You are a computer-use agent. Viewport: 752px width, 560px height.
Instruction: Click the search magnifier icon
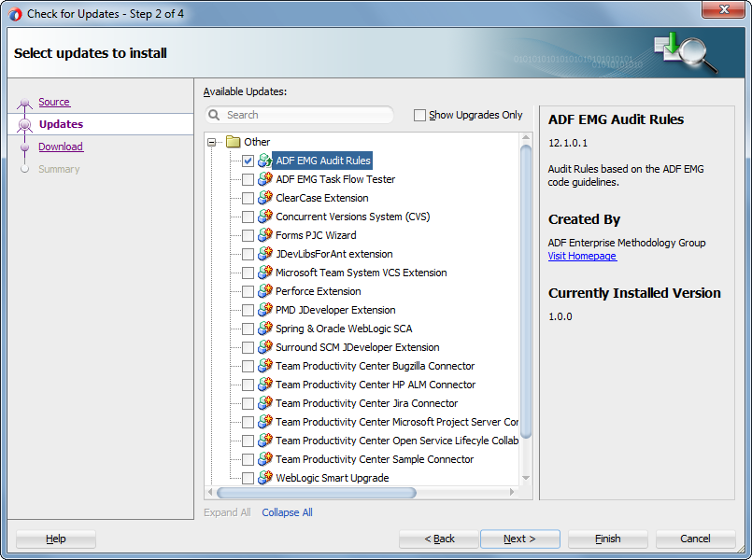pos(214,115)
